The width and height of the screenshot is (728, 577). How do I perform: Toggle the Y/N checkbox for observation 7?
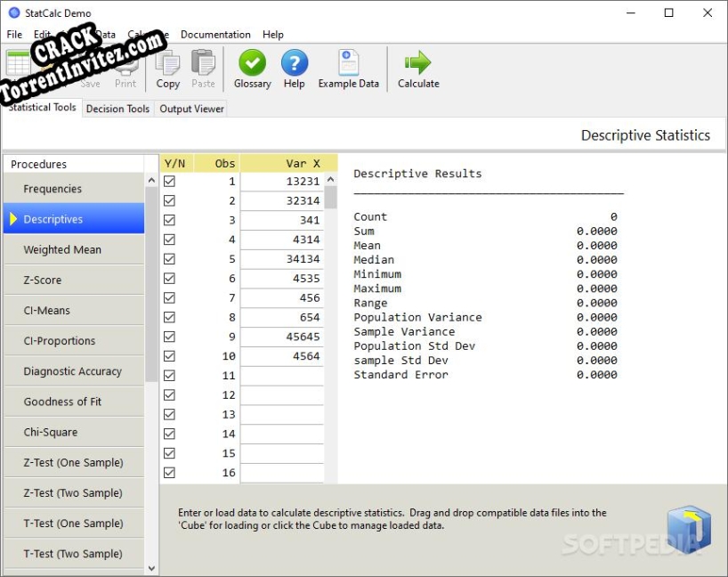169,297
